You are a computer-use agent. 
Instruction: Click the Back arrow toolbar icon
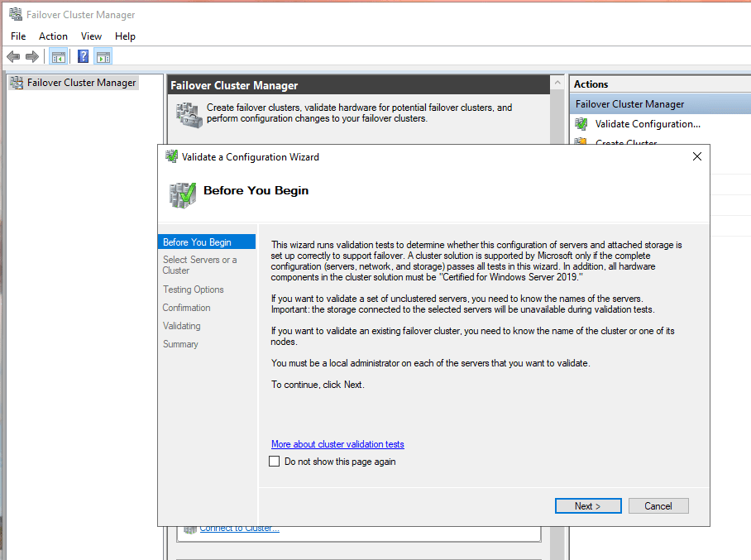point(13,56)
